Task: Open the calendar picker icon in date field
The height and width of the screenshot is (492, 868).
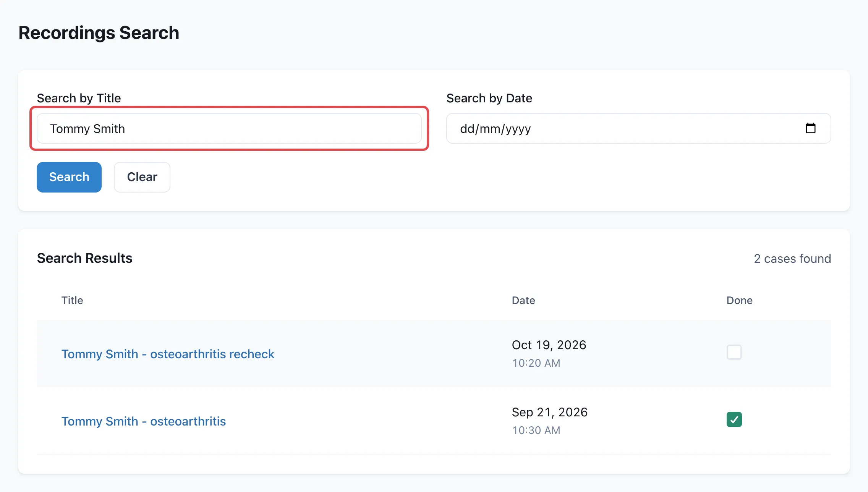Action: [810, 128]
